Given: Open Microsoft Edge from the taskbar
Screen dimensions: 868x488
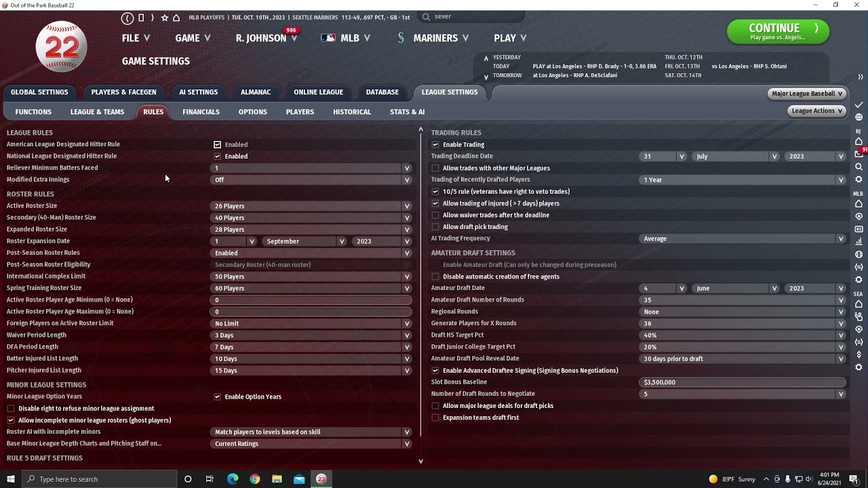Looking at the screenshot, I should tap(233, 479).
